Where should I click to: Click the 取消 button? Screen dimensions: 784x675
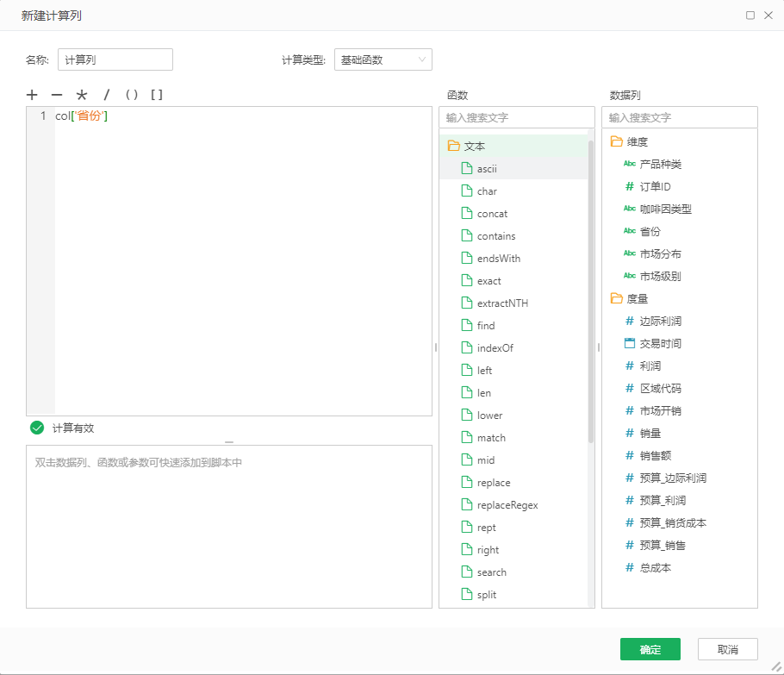(727, 649)
